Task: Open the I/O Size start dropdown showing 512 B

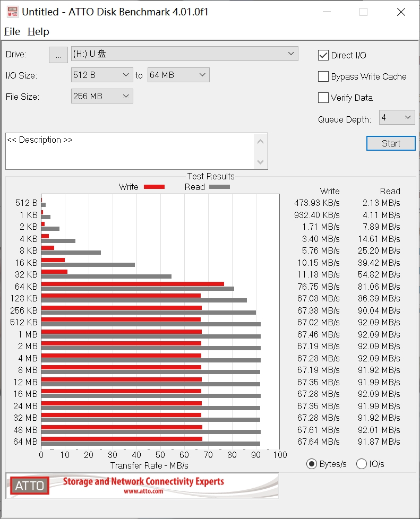Action: 102,75
